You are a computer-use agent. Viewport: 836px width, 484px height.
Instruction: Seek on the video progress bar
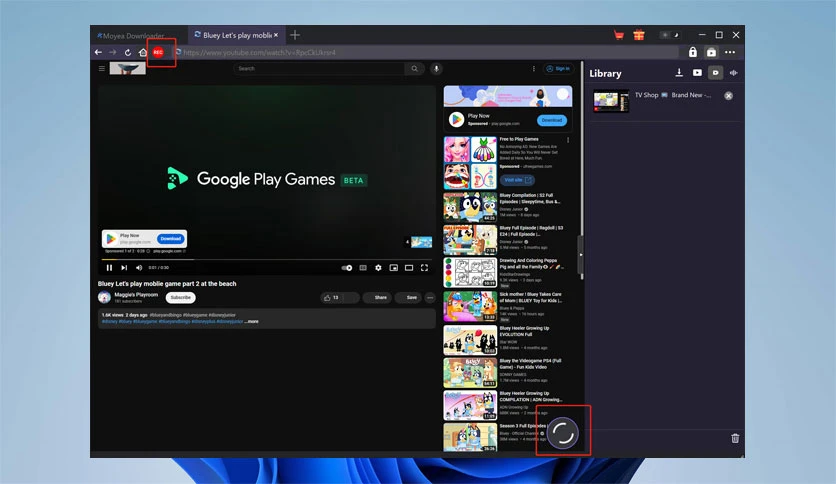pyautogui.click(x=267, y=259)
